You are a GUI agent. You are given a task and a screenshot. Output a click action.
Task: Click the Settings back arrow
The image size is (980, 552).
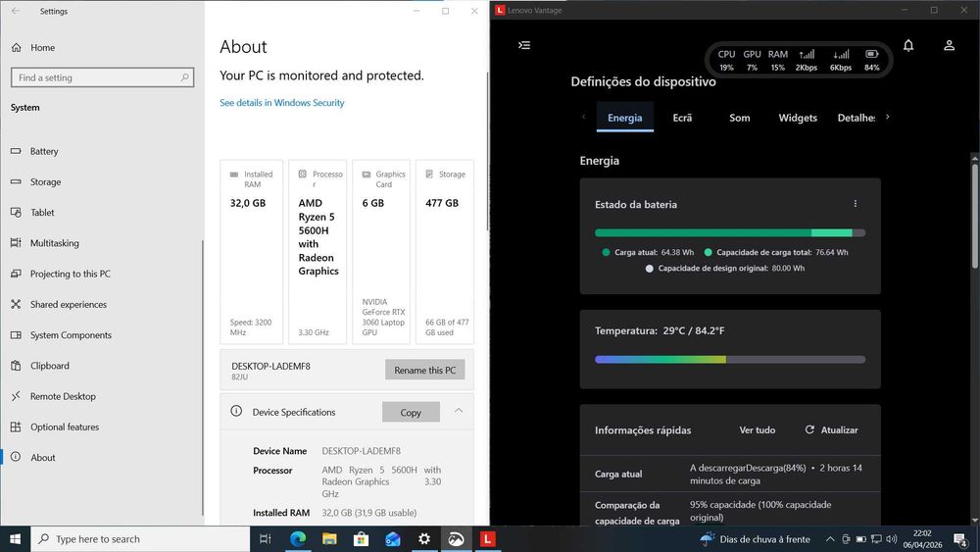[x=16, y=11]
